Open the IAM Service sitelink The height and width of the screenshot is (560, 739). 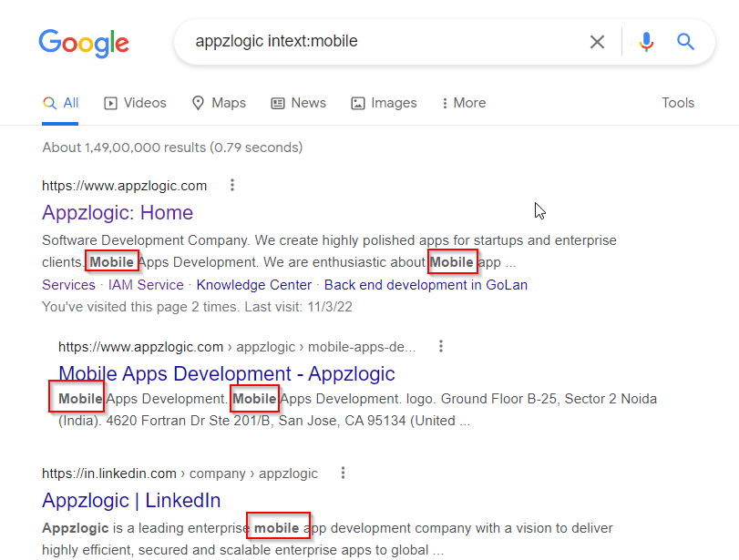click(146, 285)
